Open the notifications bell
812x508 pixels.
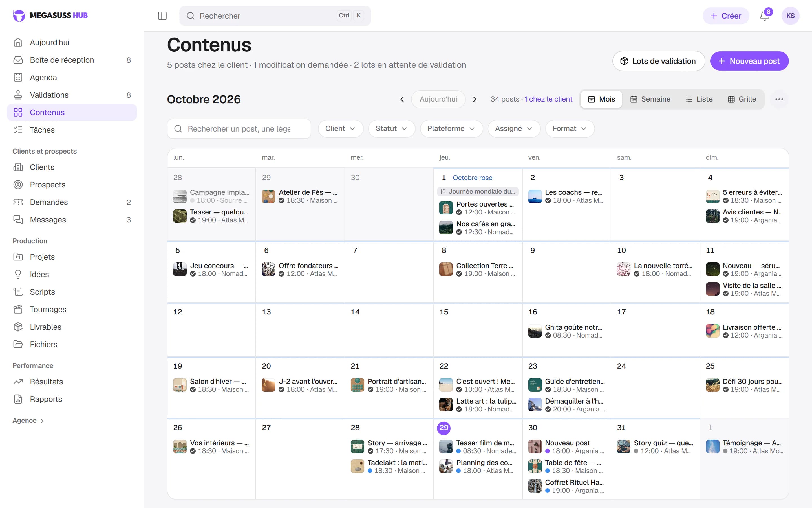click(765, 16)
